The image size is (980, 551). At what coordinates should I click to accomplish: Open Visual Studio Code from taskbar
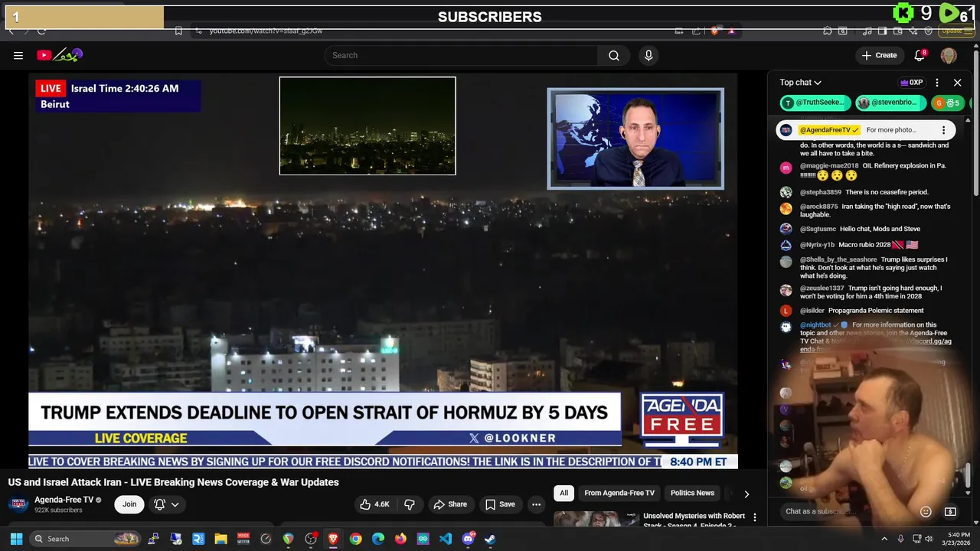click(x=446, y=539)
